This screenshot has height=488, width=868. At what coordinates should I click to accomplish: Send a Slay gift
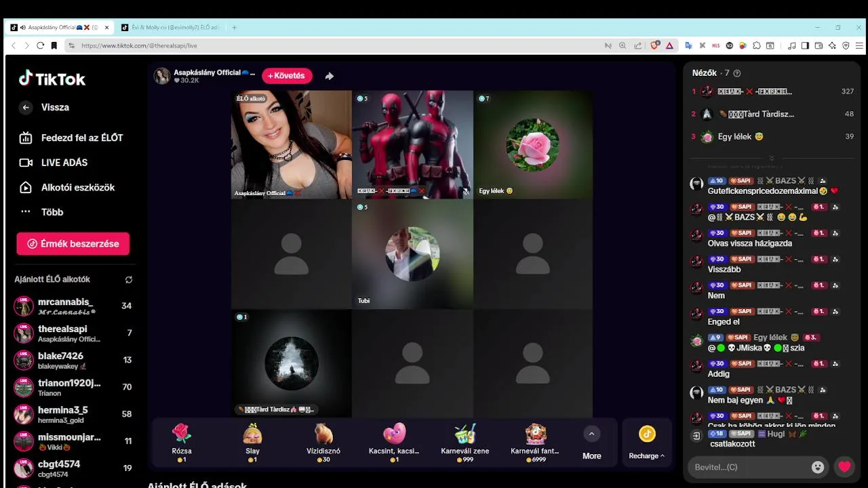tap(252, 443)
